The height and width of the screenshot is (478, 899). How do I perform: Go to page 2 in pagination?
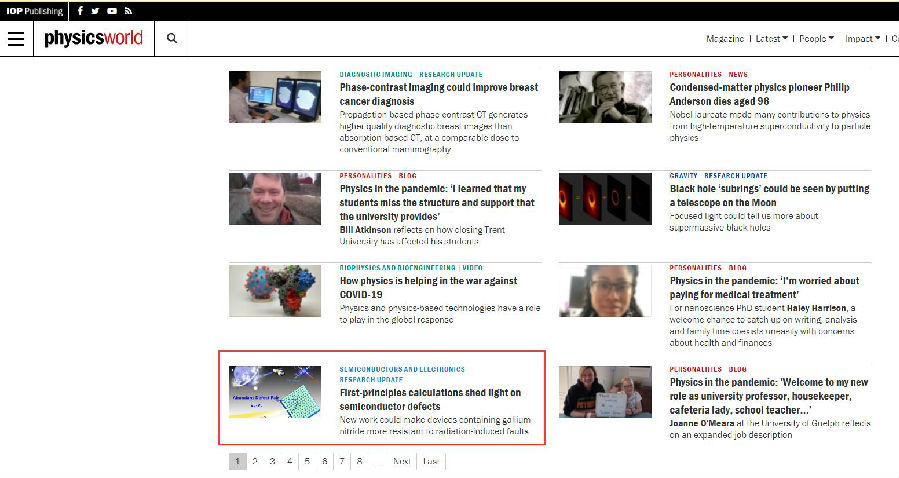pyautogui.click(x=255, y=461)
